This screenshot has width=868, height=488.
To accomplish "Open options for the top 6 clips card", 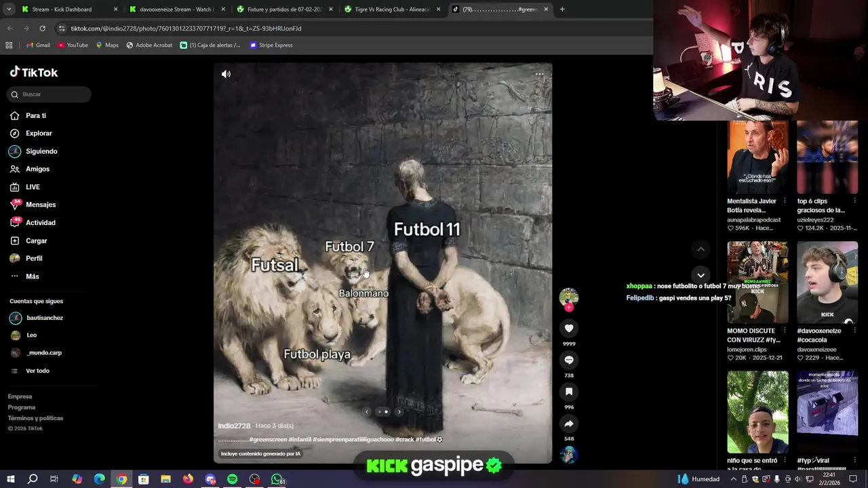I will click(x=854, y=201).
